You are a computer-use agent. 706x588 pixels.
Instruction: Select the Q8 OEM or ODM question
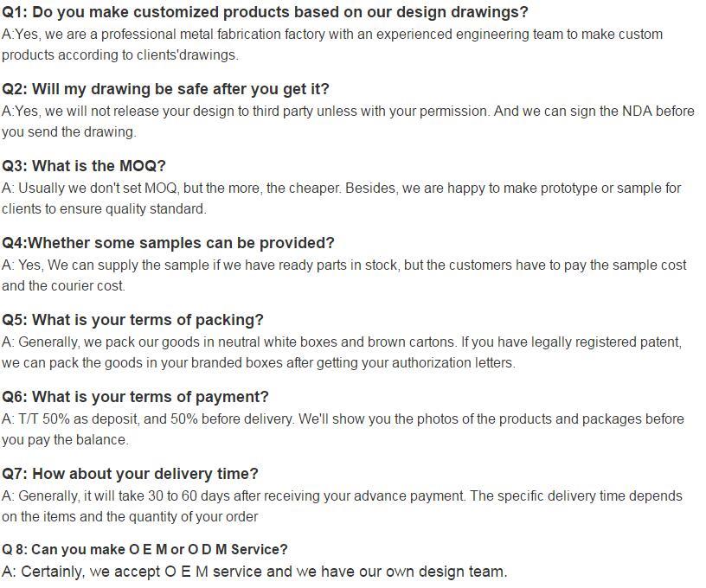tap(144, 549)
